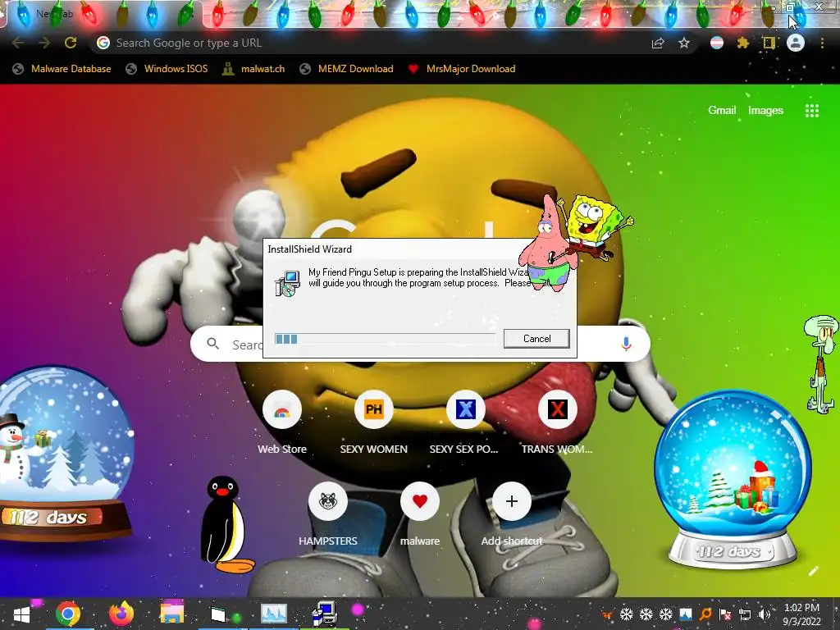Click the orange magnifier tray icon
Image resolution: width=840 pixels, height=630 pixels.
click(x=705, y=614)
